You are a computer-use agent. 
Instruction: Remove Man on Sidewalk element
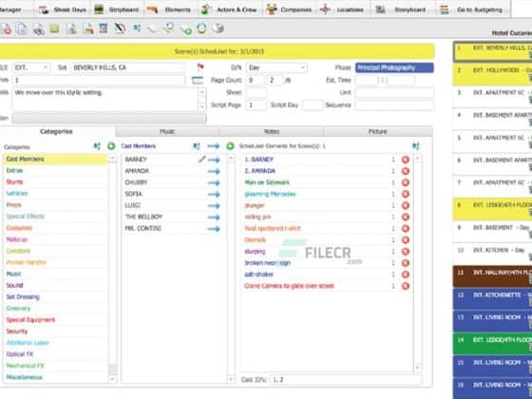point(405,182)
